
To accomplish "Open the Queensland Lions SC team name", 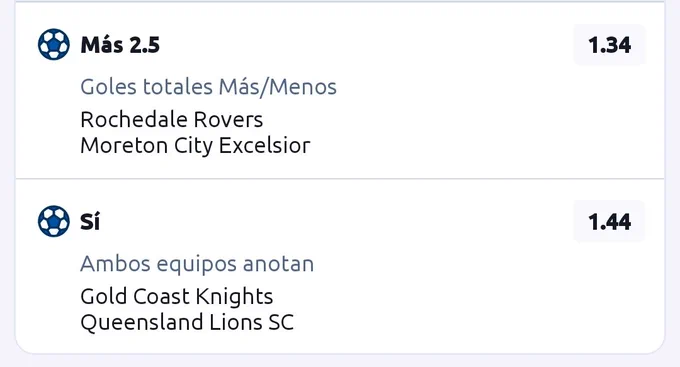I will (187, 323).
